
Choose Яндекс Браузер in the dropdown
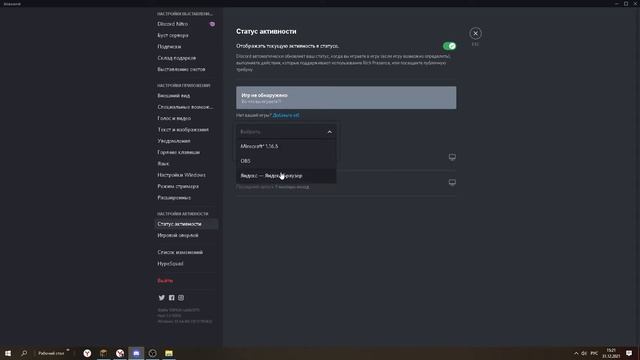coord(286,176)
